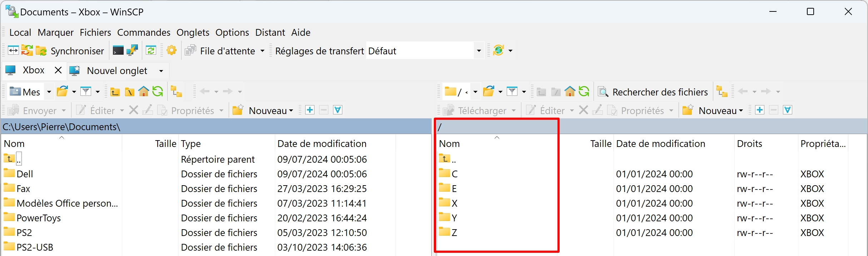This screenshot has width=868, height=256.
Task: Expand the File d'attente dropdown arrow
Action: pos(262,51)
